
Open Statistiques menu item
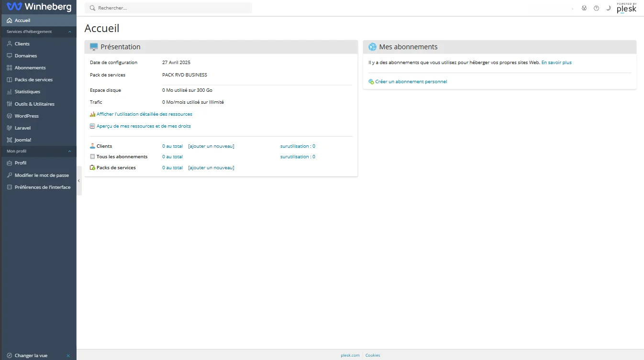click(38, 91)
